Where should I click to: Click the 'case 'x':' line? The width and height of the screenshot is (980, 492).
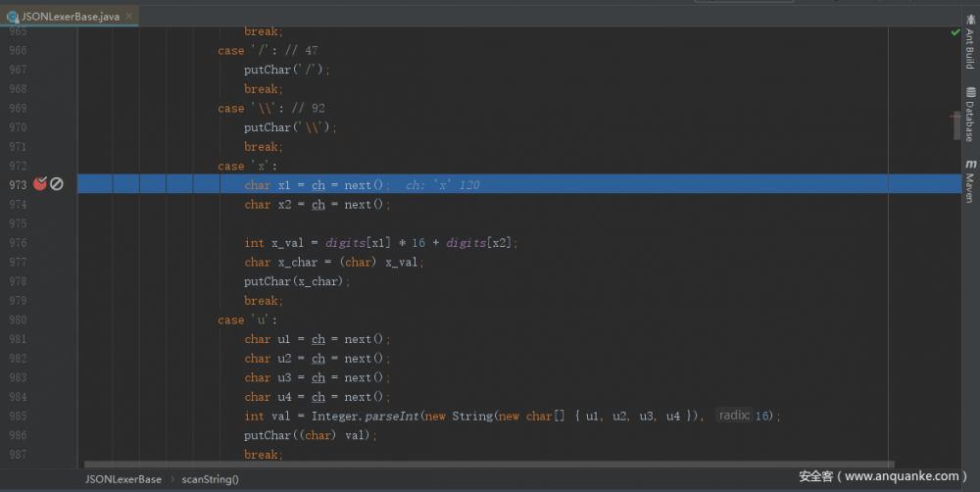coord(248,167)
